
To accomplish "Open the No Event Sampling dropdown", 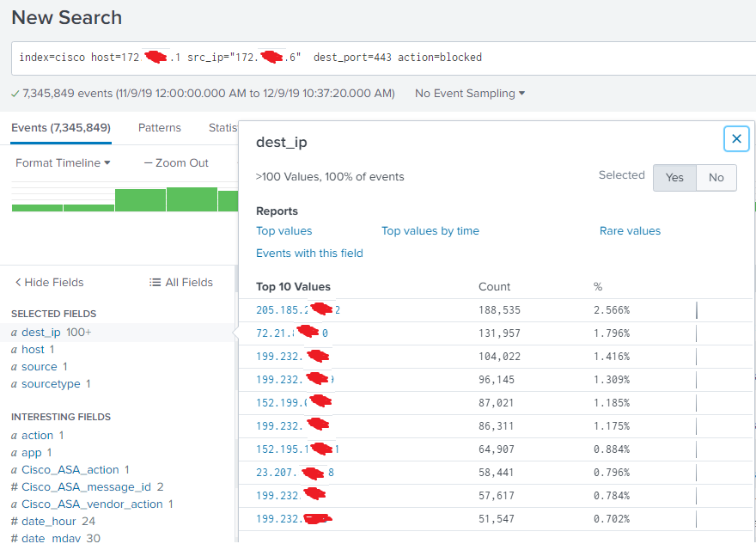I will coord(469,93).
